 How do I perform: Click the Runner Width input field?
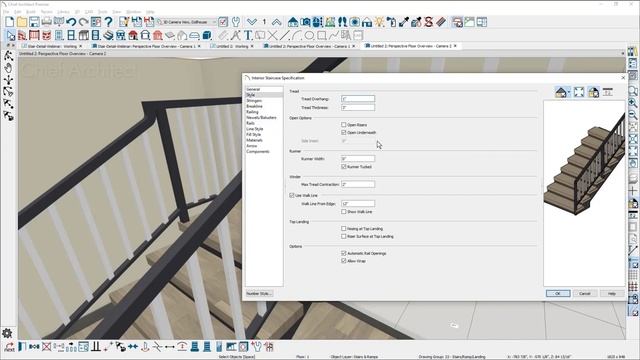pyautogui.click(x=358, y=158)
